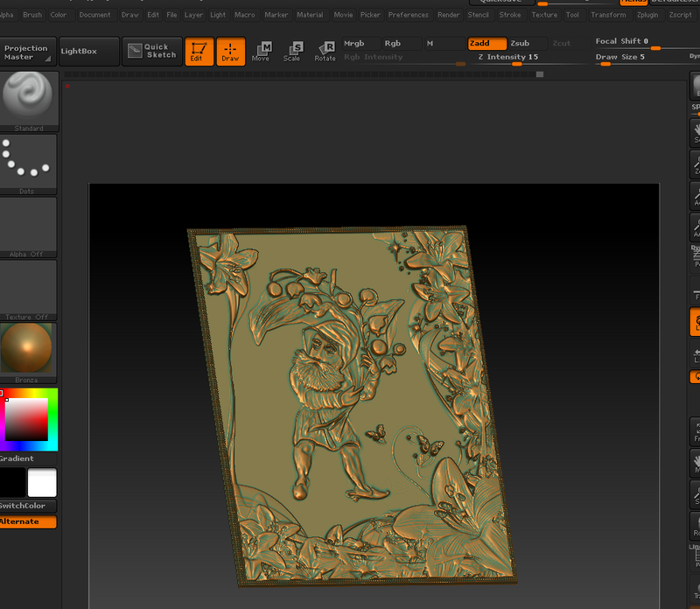Toggle the Alternate color button
The image size is (700, 609).
[x=28, y=521]
